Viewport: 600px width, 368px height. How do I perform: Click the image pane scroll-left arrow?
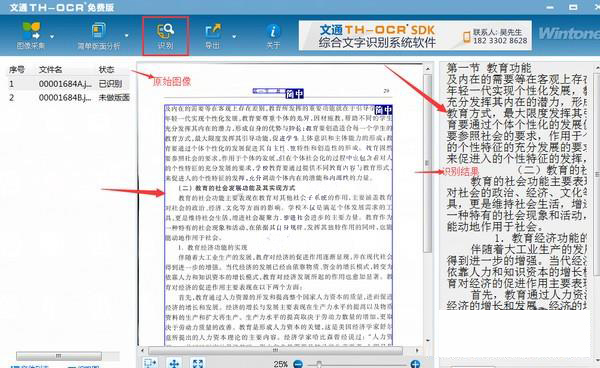142,350
